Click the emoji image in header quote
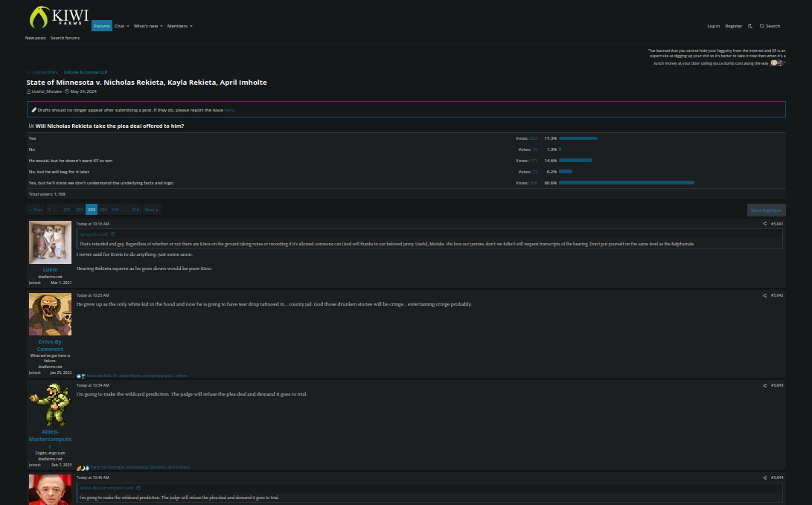Viewport: 812px width, 505px height. pos(777,62)
